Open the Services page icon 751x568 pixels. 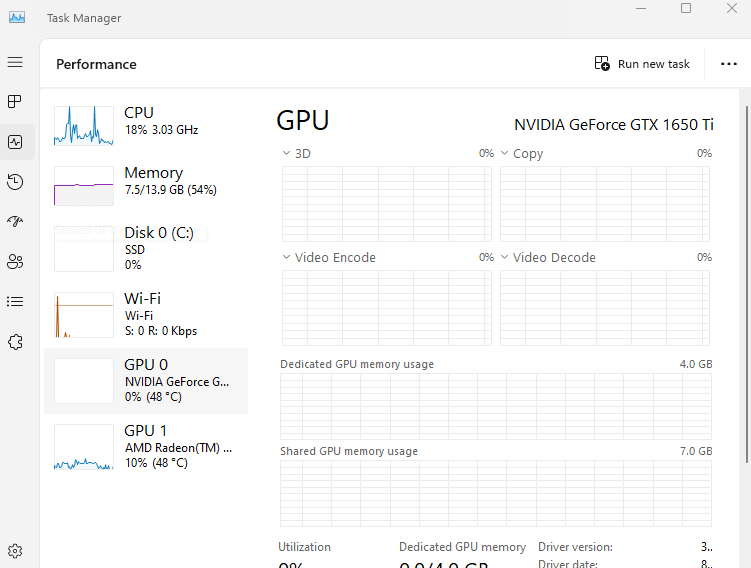pos(15,342)
